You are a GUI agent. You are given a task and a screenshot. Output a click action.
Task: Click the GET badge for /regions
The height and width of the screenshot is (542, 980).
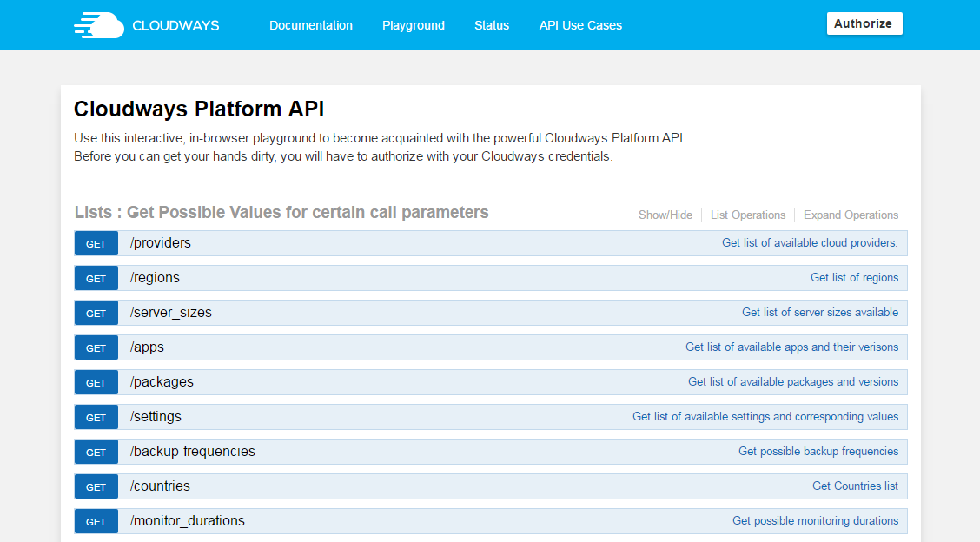[x=96, y=278]
